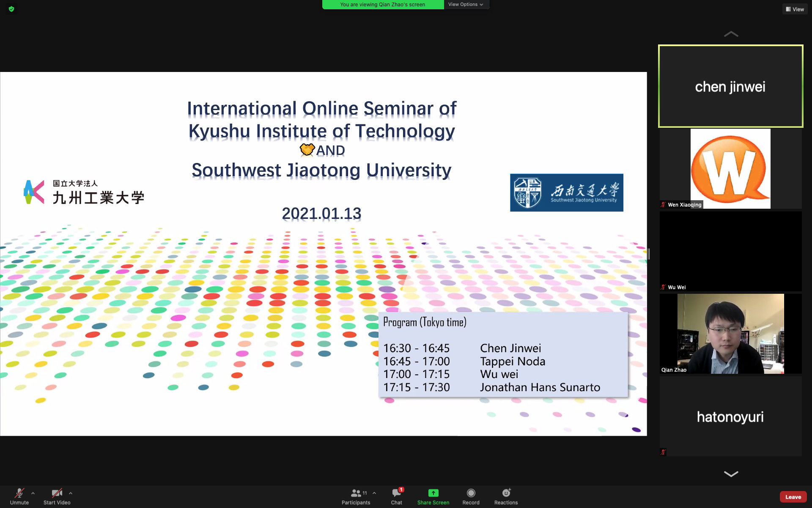The height and width of the screenshot is (508, 812).
Task: Click 'International Online Seminar of' title line
Action: click(321, 108)
